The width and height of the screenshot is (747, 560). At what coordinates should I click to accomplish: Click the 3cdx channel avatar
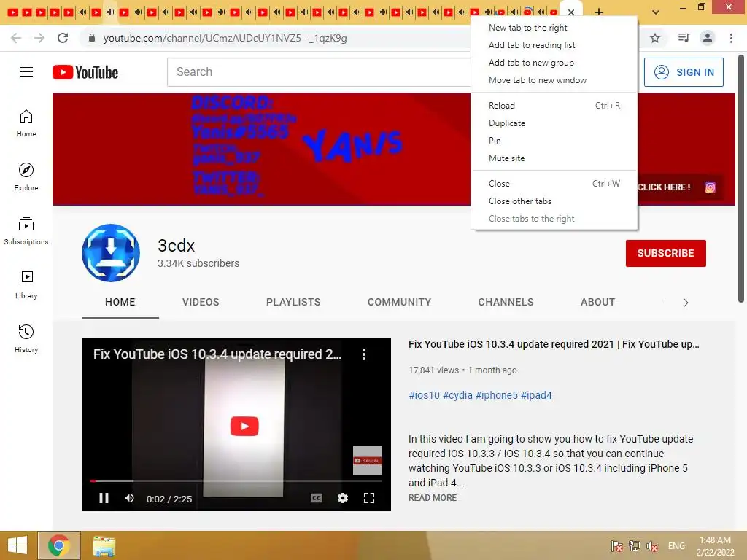111,253
